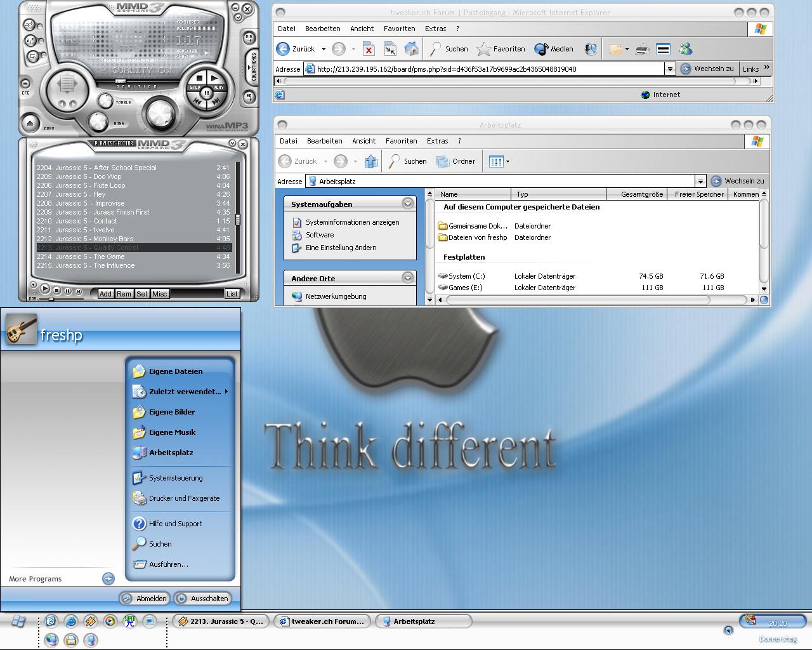Open the address dropdown in Arbeitsplatz window
The width and height of the screenshot is (812, 650).
coord(700,182)
